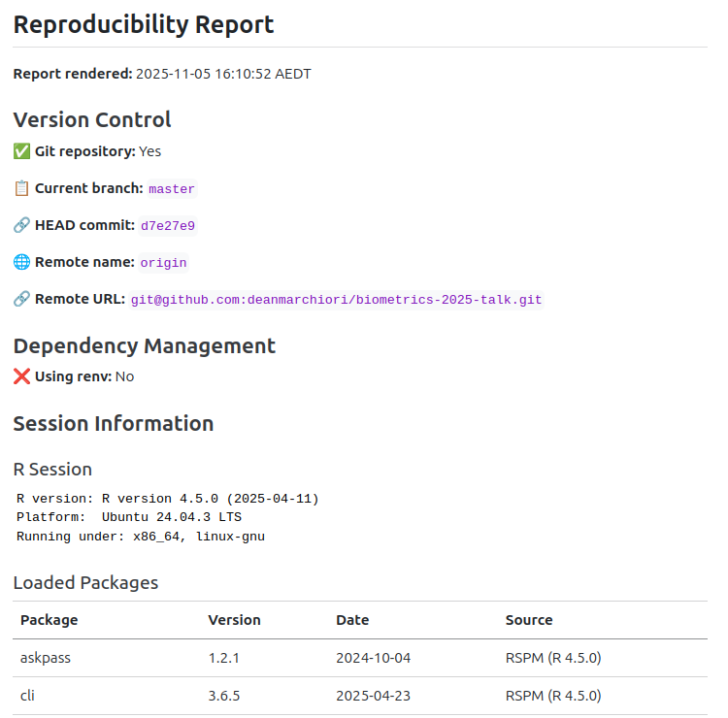Select the askpass package row

click(359, 658)
